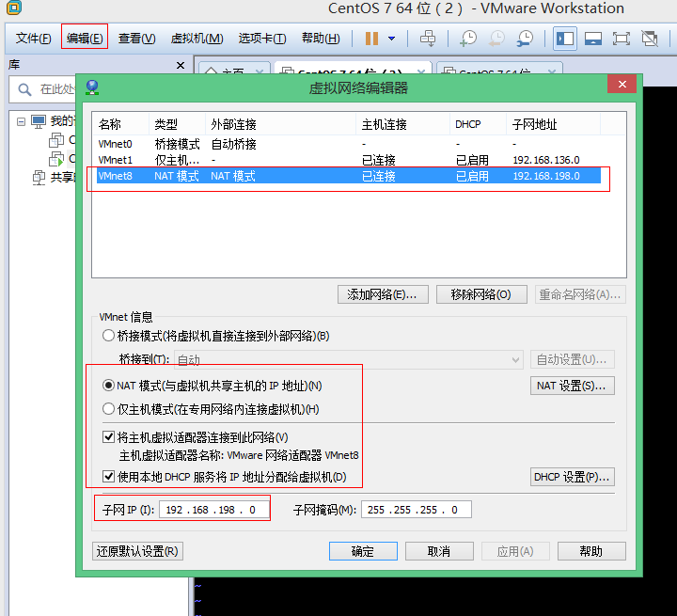Enter full screen mode icon
Viewport: 677px width, 616px height.
click(622, 39)
